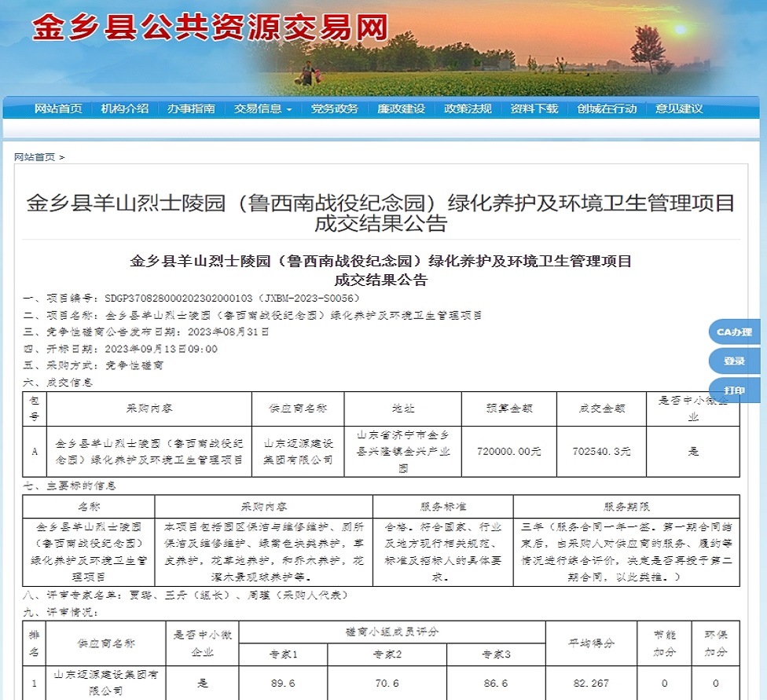
Task: Click the cell beginning 本项目包括园区保洁
Action: (x=264, y=552)
